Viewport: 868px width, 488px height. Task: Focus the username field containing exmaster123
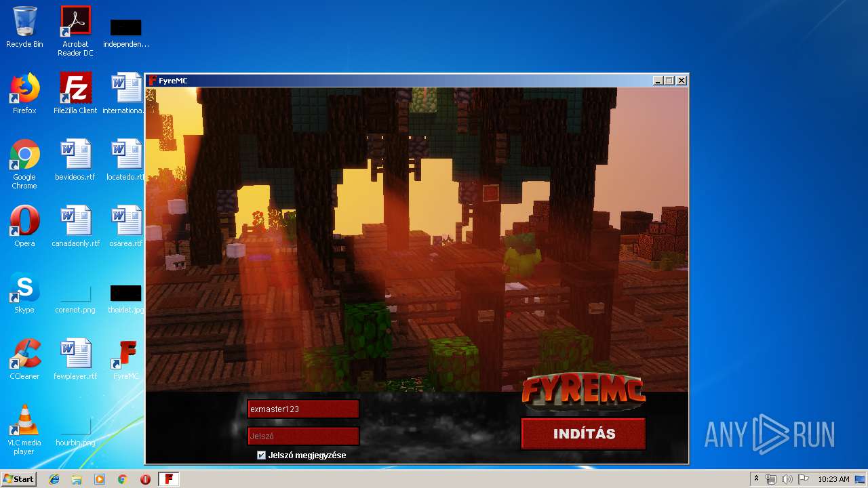point(303,409)
